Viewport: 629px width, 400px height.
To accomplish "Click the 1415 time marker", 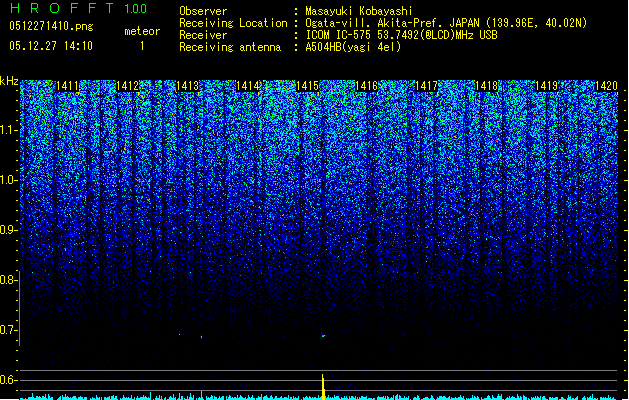I will point(307,86).
